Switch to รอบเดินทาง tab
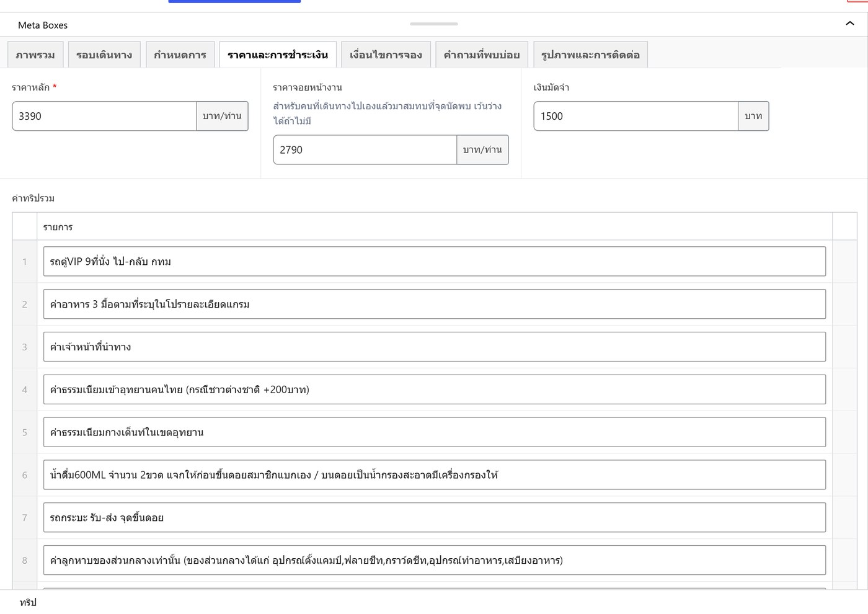Image resolution: width=868 pixels, height=614 pixels. (x=104, y=55)
